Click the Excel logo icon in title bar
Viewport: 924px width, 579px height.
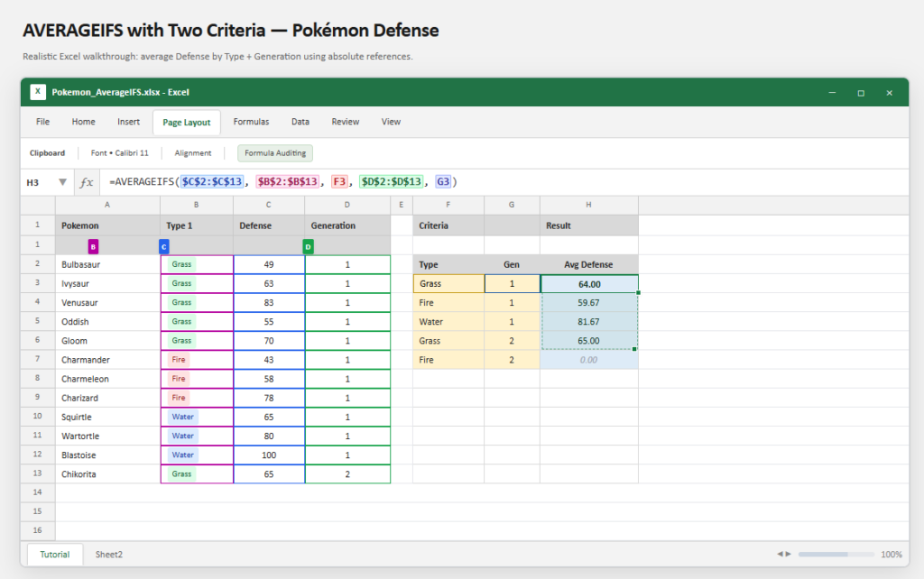coord(38,92)
